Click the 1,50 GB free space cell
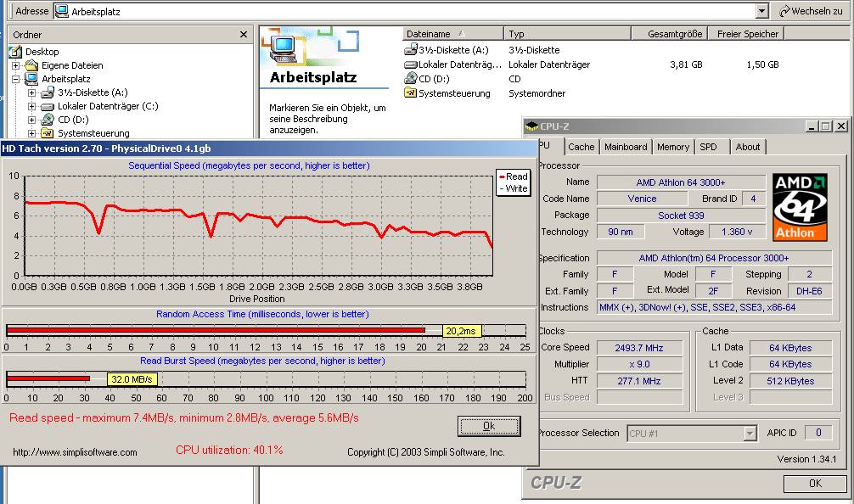854x504 pixels. coord(762,64)
